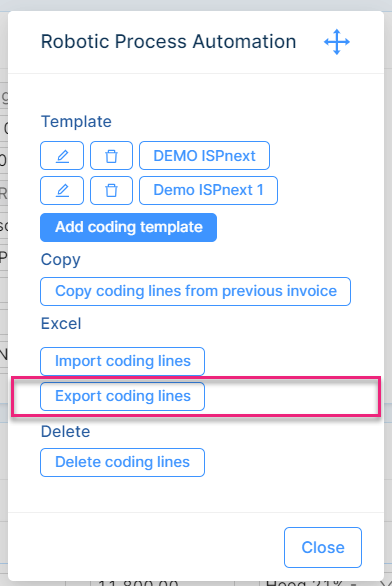
Task: Delete the DEMO ISPnext template via the trash icon
Action: pyautogui.click(x=111, y=155)
